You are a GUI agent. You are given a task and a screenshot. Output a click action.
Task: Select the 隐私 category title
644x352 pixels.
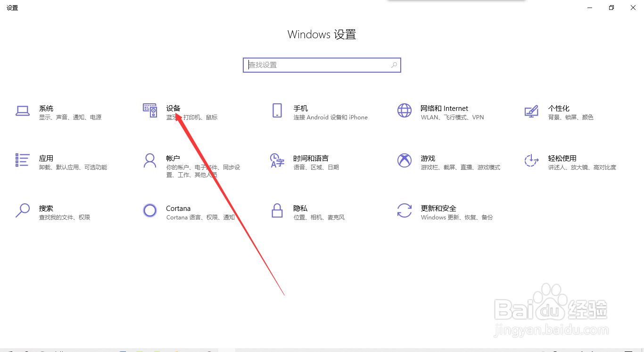[x=301, y=208]
